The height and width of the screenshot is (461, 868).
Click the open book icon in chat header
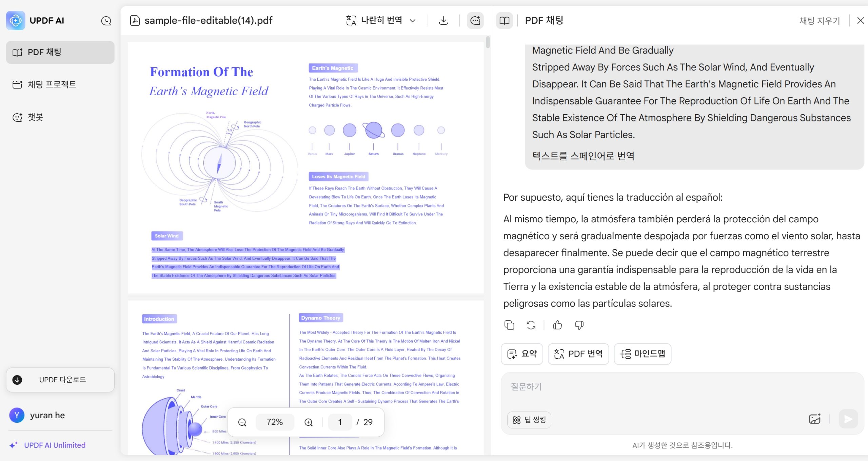(505, 21)
